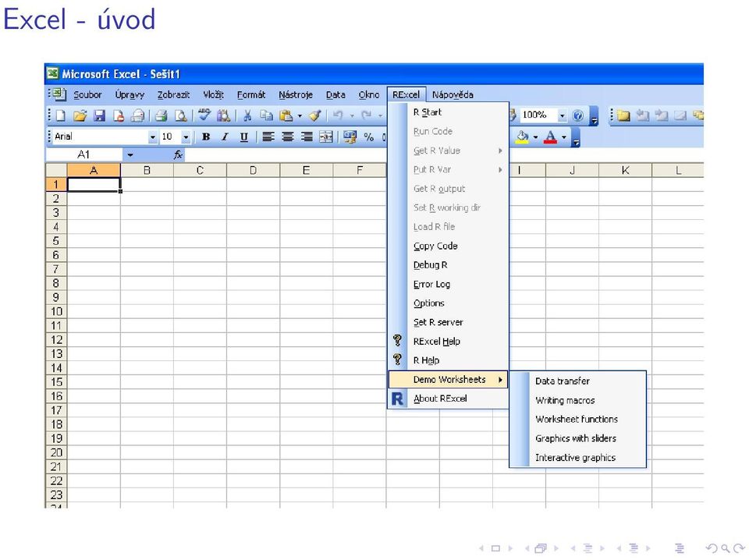Open the Paste options dropdown arrow
Image resolution: width=749 pixels, height=560 pixels.
pyautogui.click(x=300, y=115)
